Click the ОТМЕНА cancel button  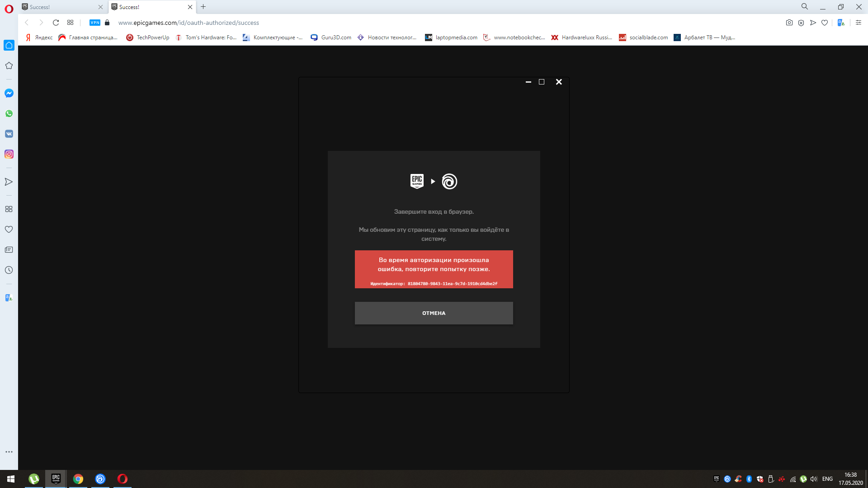[x=434, y=313]
